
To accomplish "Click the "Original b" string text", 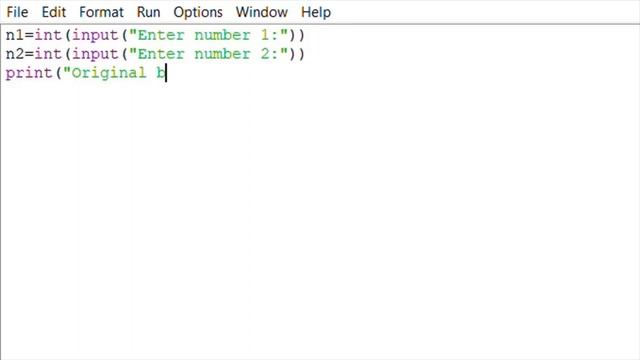I will click(x=114, y=73).
